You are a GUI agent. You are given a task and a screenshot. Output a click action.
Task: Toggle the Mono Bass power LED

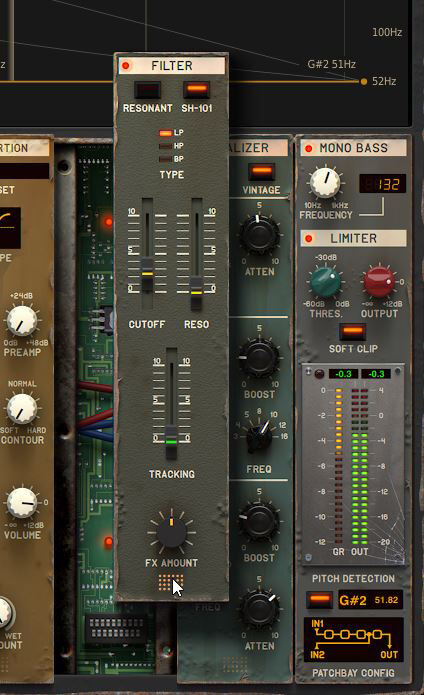pyautogui.click(x=309, y=148)
